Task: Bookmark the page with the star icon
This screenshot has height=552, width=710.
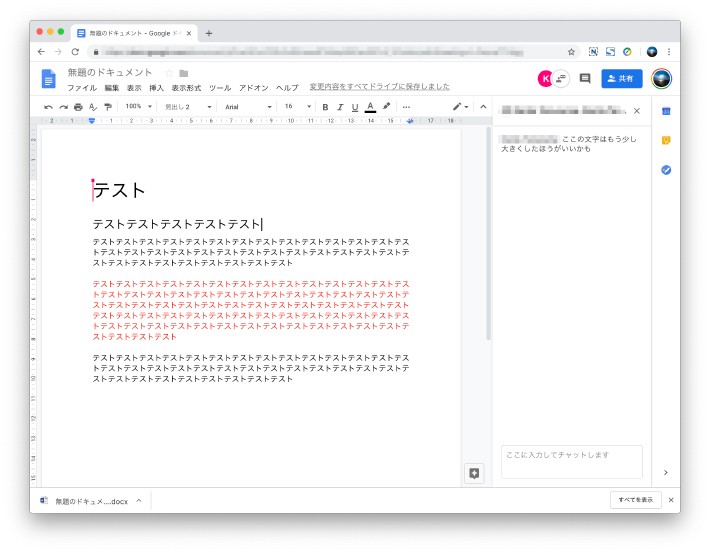Action: [x=571, y=52]
